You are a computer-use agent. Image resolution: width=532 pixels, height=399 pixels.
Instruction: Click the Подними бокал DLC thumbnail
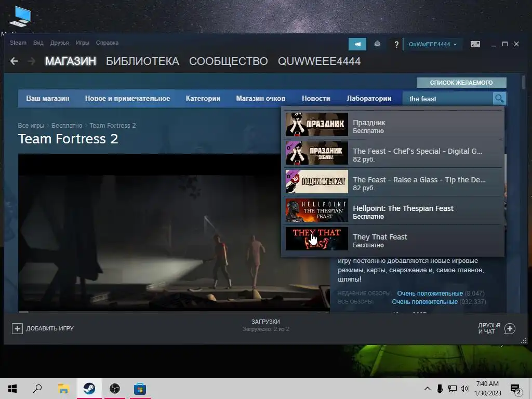pyautogui.click(x=316, y=181)
